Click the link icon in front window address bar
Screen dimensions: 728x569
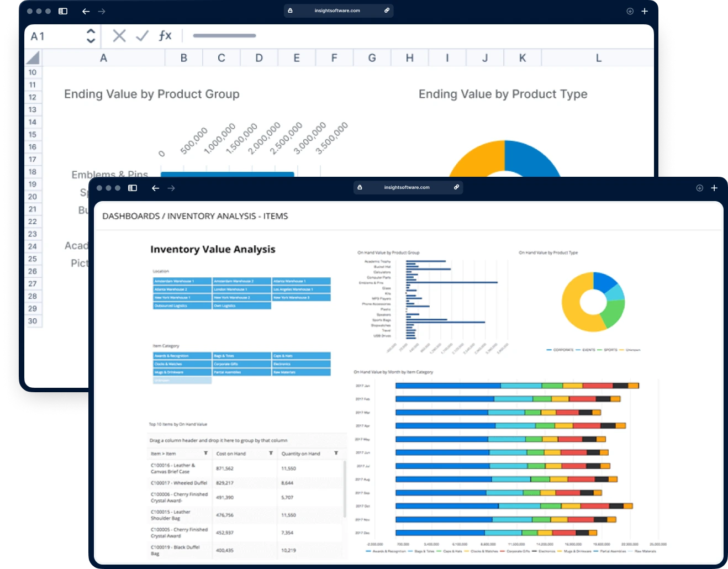456,187
